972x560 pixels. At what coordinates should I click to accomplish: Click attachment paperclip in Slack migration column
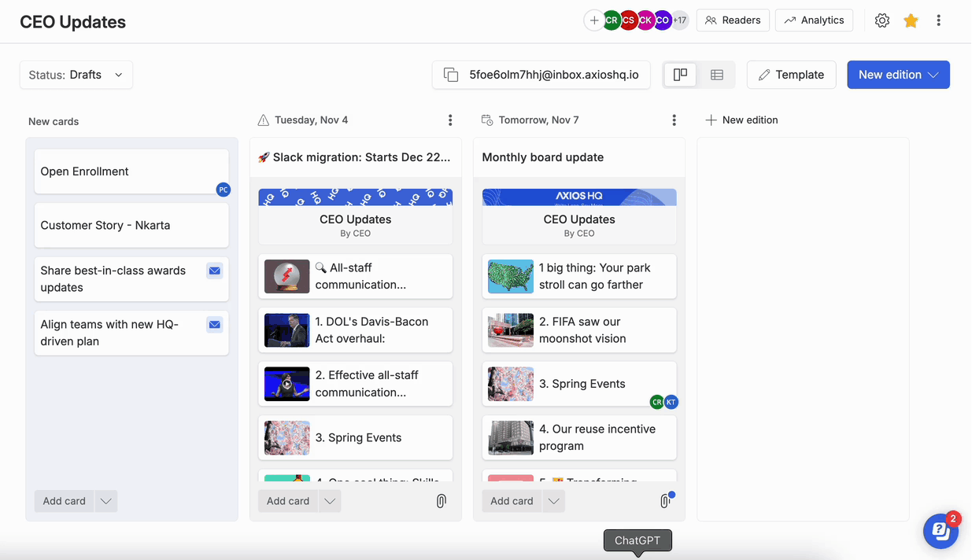pyautogui.click(x=441, y=501)
